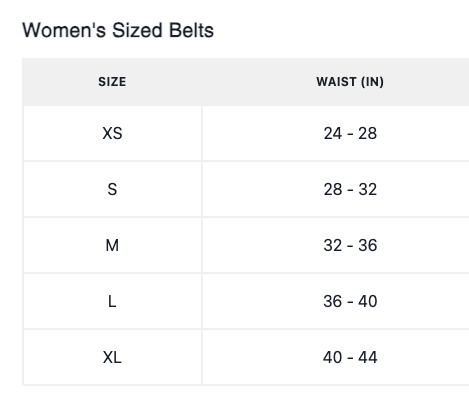Click the L size cell
The width and height of the screenshot is (469, 403).
point(112,301)
